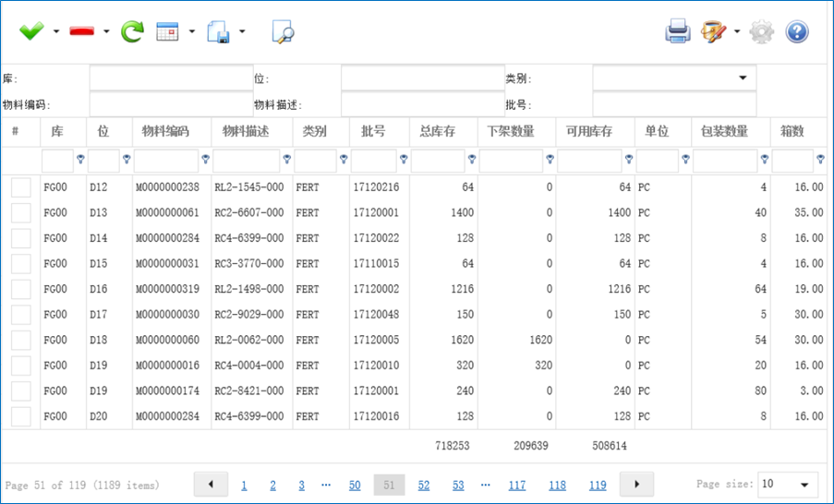Open the blue help question icon
Image resolution: width=834 pixels, height=504 pixels.
[797, 31]
